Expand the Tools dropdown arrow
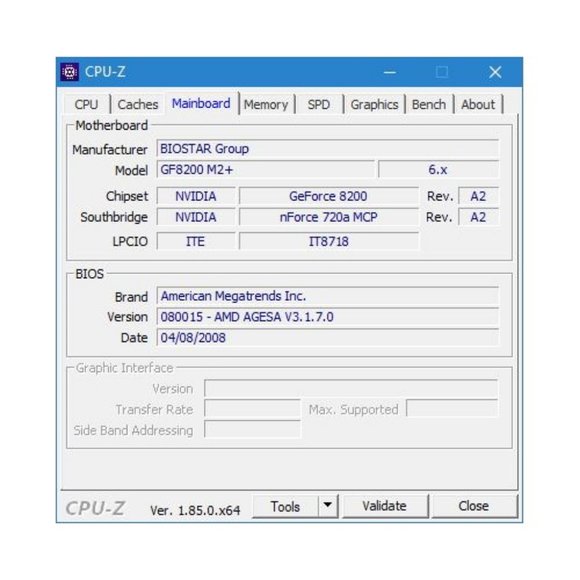Screen dimensions: 580x580 (x=328, y=506)
